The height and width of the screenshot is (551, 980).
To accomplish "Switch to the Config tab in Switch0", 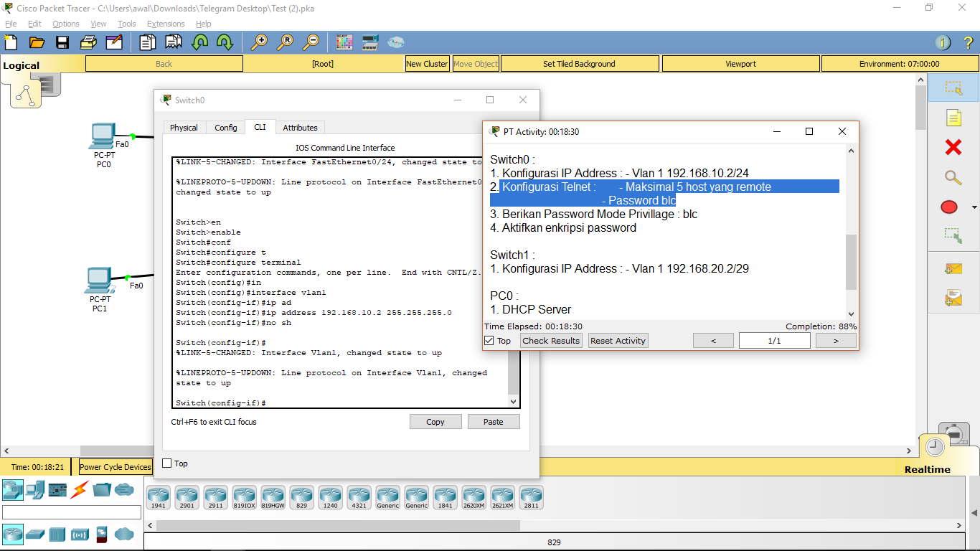I will pyautogui.click(x=225, y=128).
